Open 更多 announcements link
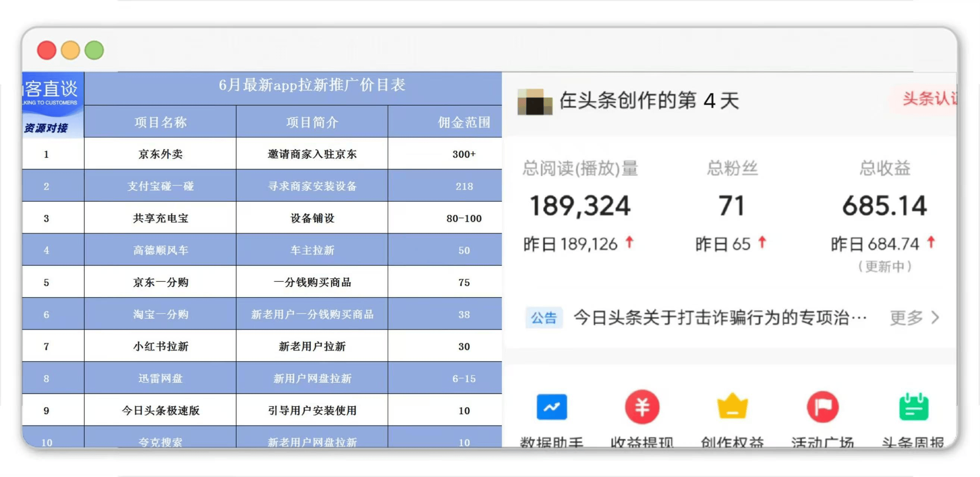980x477 pixels. click(x=906, y=318)
